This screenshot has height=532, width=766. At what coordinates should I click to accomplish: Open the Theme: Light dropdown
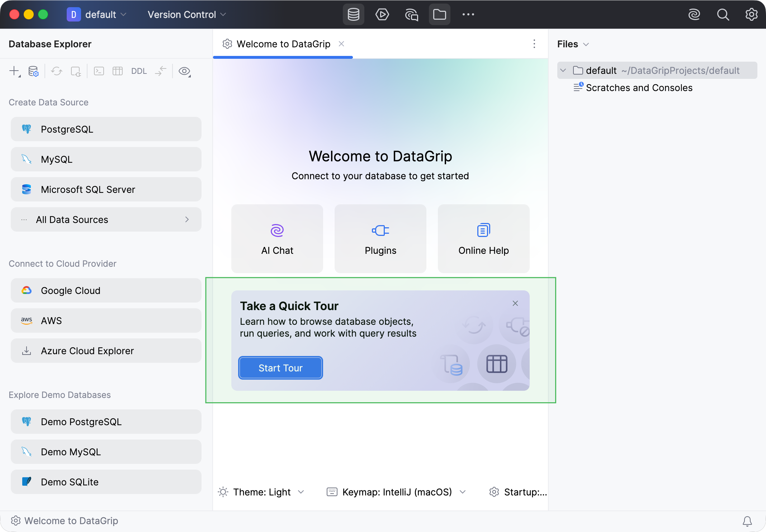click(x=261, y=492)
